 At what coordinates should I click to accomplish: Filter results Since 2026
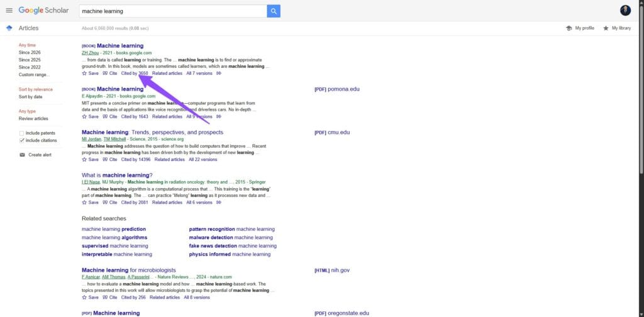click(30, 53)
